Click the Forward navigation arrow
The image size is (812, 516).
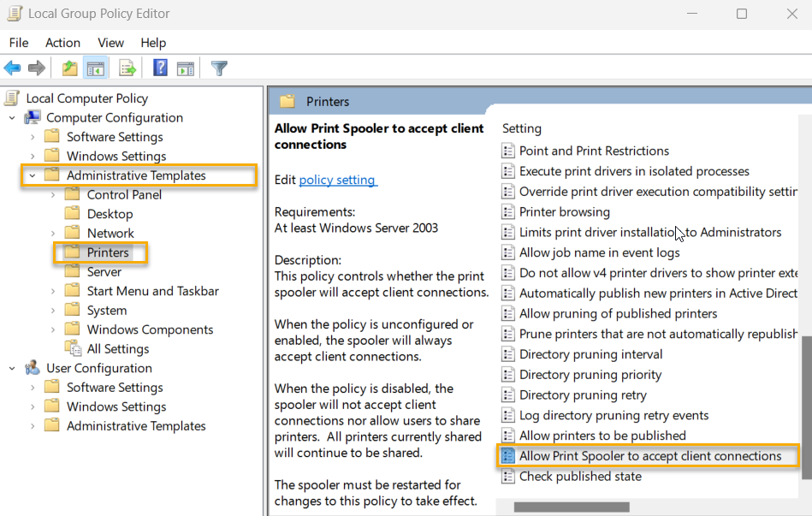click(x=36, y=68)
